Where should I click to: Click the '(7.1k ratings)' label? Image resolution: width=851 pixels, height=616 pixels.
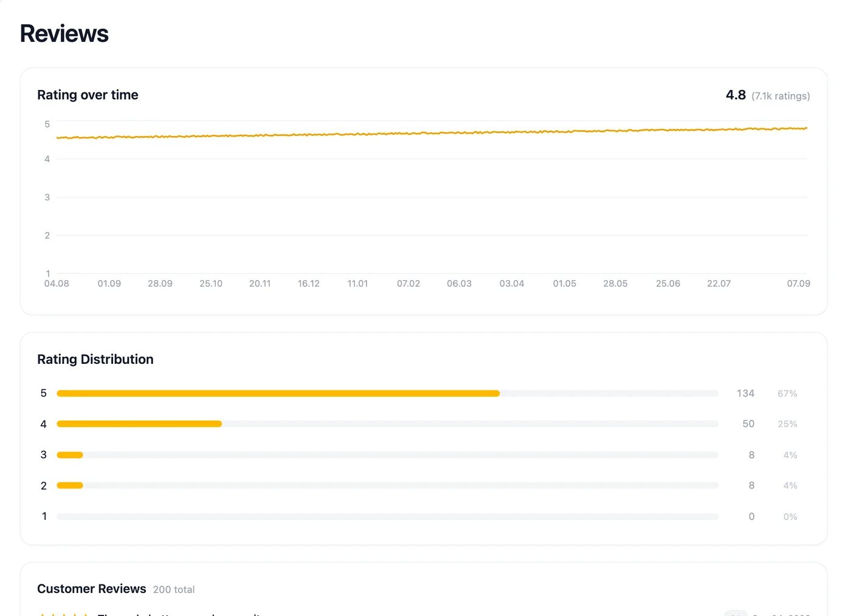[x=780, y=96]
